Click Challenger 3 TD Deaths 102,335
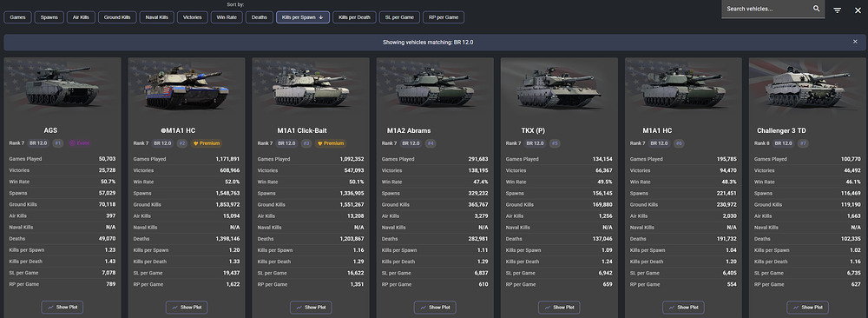The width and height of the screenshot is (868, 318). pos(851,239)
